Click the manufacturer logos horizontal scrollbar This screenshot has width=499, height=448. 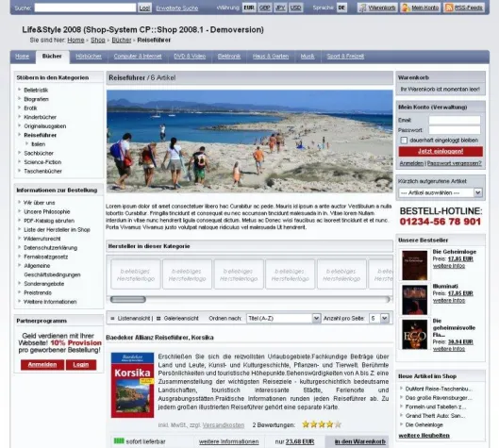point(250,299)
